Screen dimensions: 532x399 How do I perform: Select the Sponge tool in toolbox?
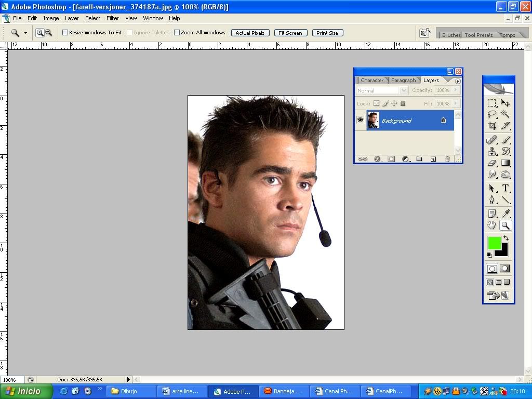pyautogui.click(x=505, y=175)
